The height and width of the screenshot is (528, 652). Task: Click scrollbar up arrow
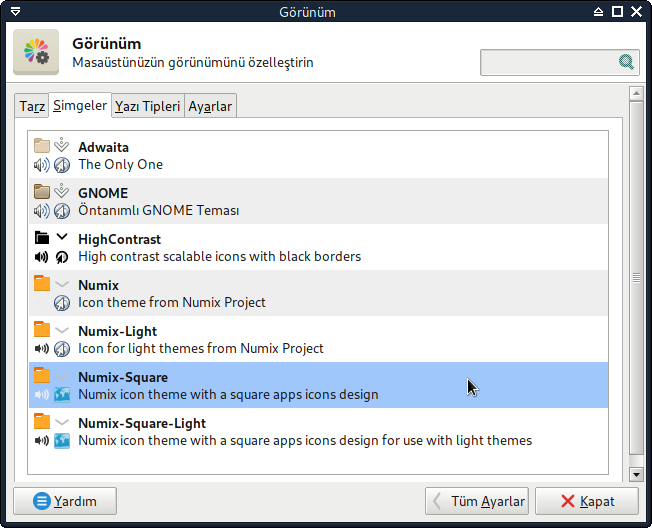(636, 94)
